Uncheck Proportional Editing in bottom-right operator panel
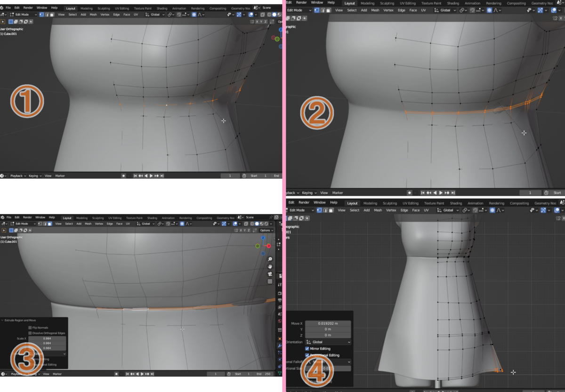 click(x=307, y=355)
